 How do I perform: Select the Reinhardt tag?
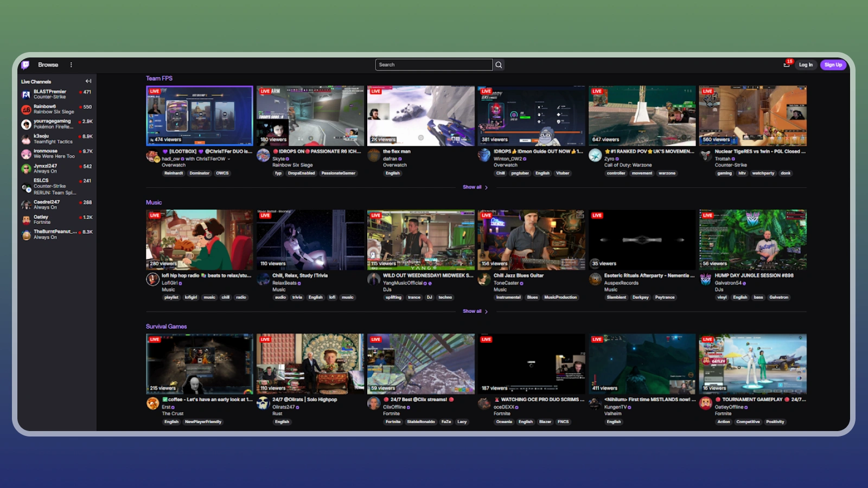(174, 174)
